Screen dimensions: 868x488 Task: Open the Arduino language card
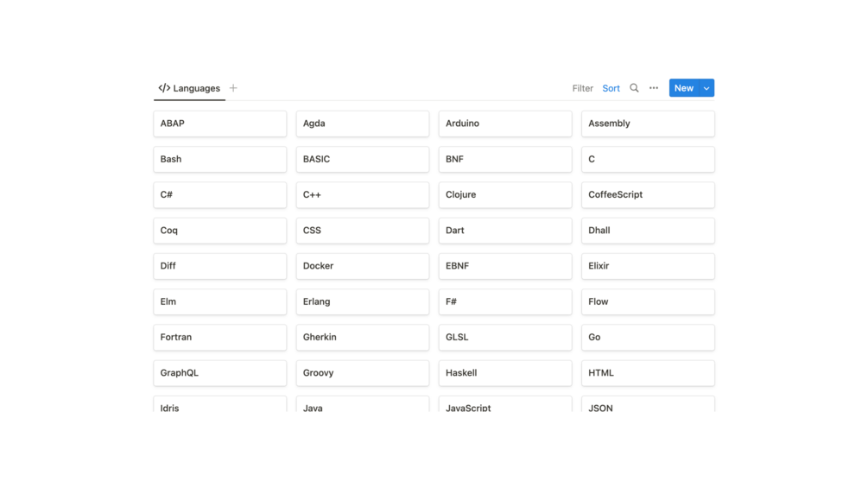tap(504, 124)
